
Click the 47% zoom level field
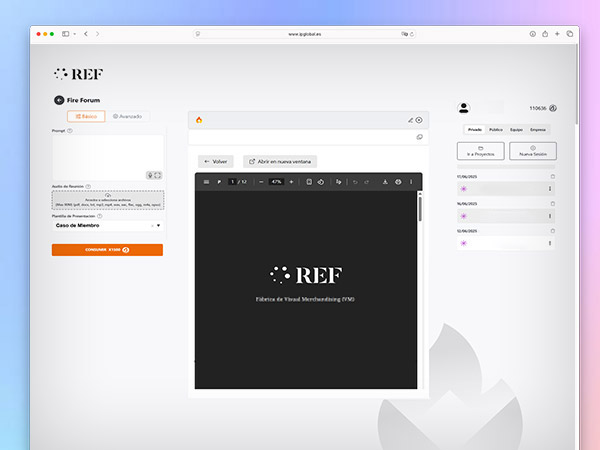tap(276, 182)
